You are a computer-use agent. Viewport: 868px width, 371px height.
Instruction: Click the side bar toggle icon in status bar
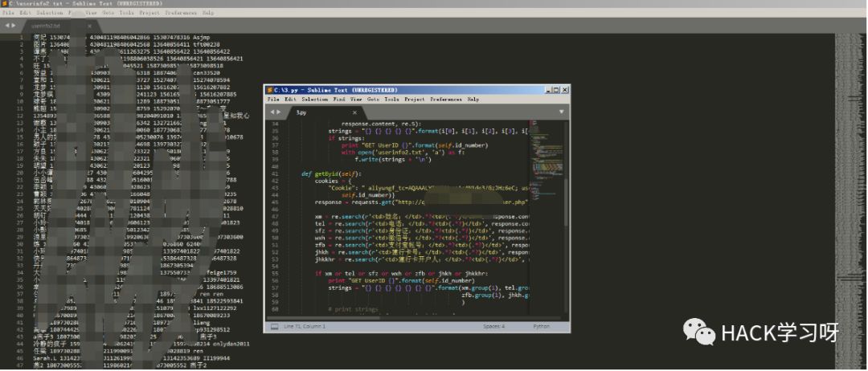[274, 327]
